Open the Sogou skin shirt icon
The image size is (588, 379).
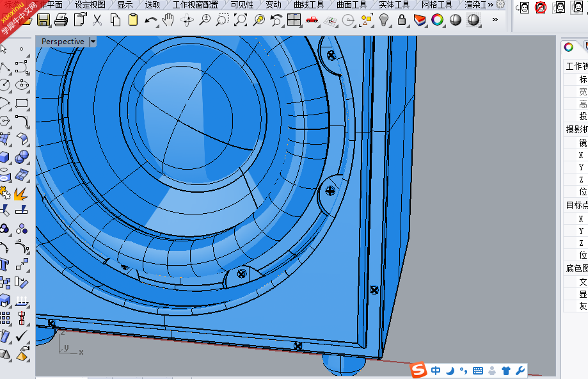pos(506,371)
